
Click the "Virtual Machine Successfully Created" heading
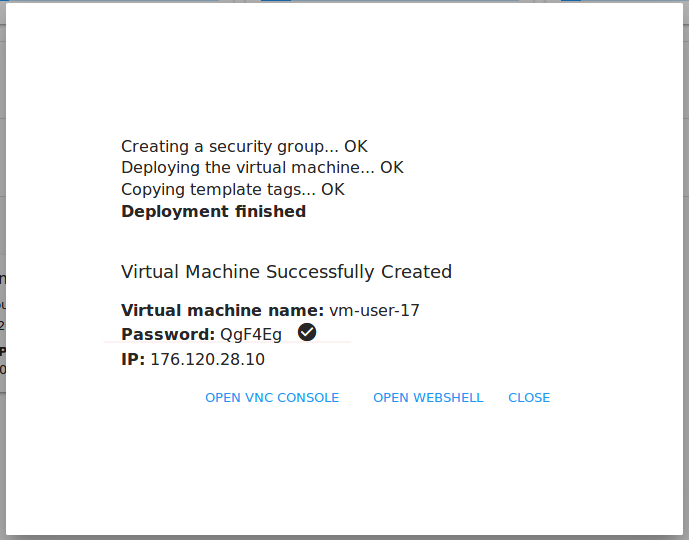pyautogui.click(x=286, y=272)
